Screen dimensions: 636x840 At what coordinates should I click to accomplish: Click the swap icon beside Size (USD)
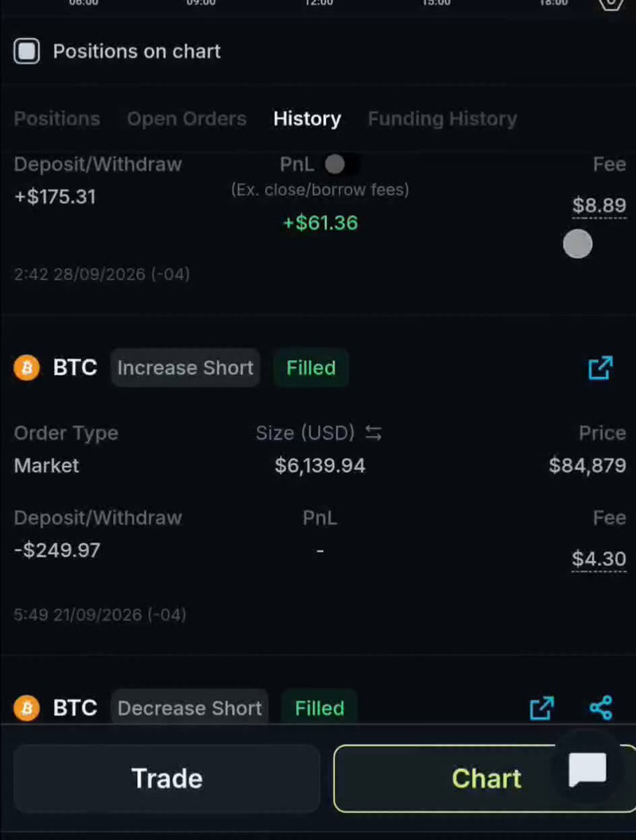coord(373,433)
